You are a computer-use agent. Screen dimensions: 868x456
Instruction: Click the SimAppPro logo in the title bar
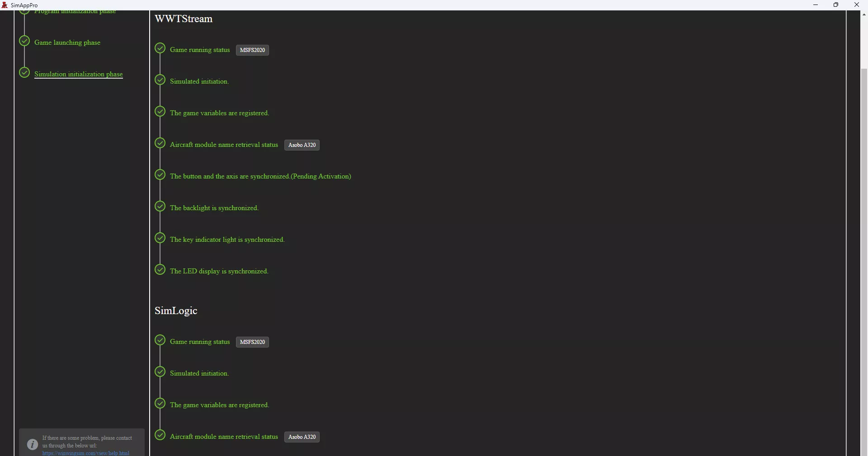[5, 5]
